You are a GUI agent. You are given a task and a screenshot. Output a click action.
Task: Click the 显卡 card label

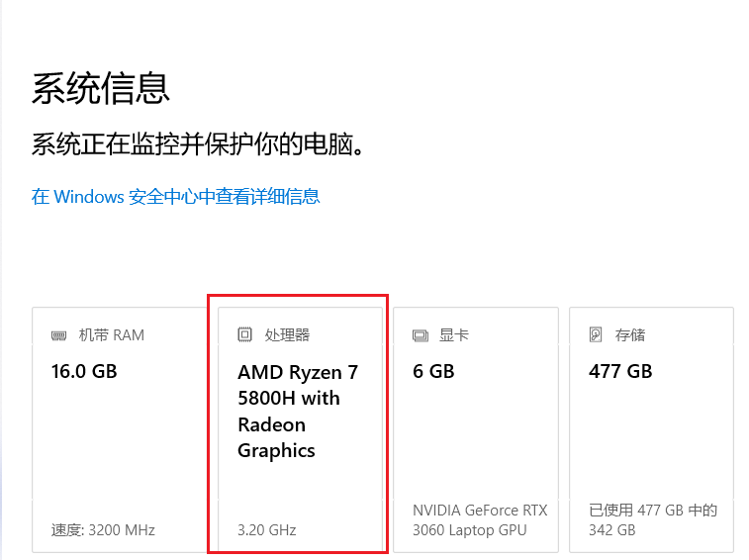pos(454,335)
